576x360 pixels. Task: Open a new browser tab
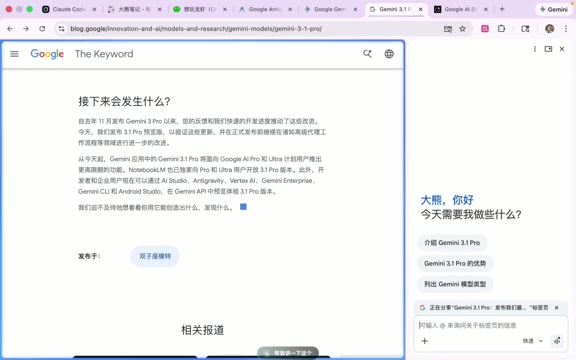pos(502,9)
